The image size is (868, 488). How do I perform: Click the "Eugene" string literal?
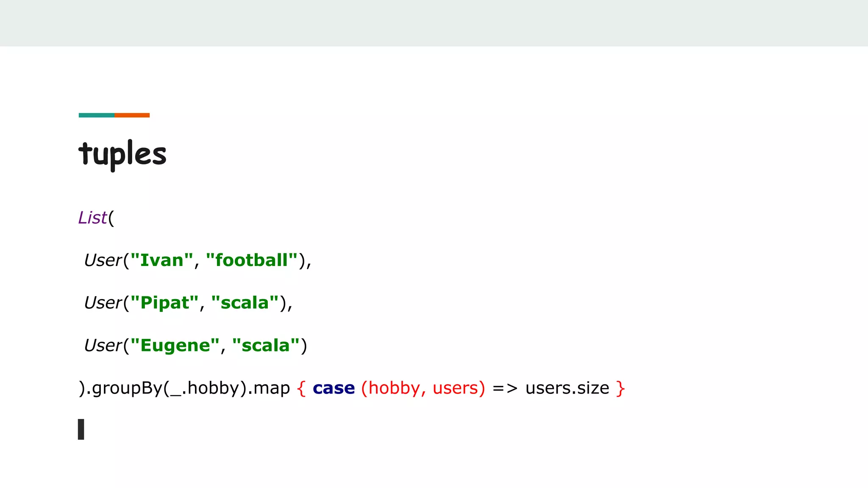pyautogui.click(x=175, y=345)
